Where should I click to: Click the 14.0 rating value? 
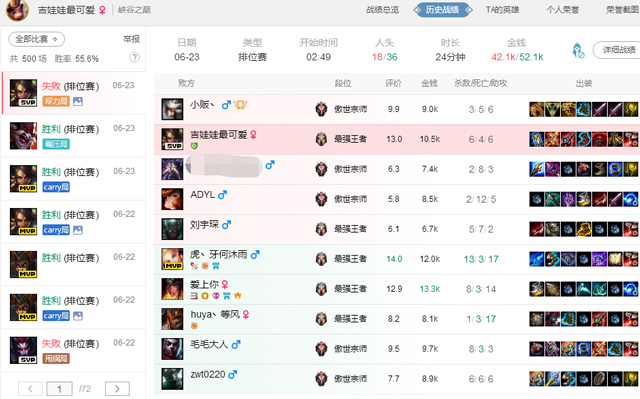pos(394,259)
